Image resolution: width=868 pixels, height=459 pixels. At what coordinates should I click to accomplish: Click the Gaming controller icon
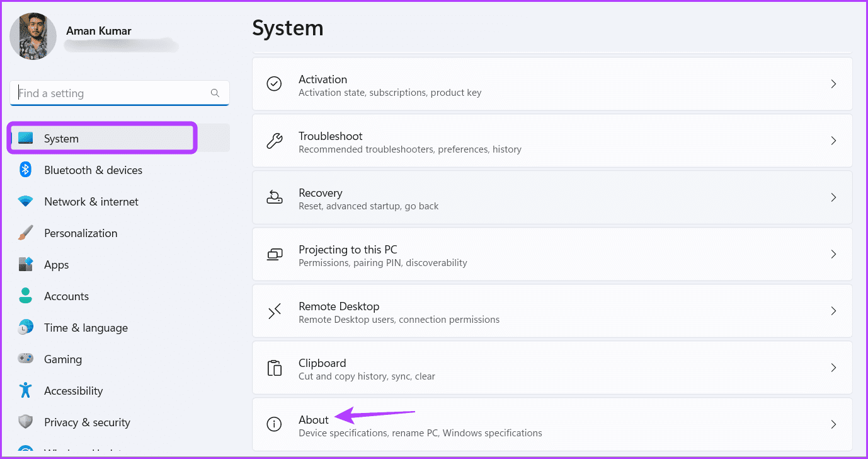tap(26, 359)
